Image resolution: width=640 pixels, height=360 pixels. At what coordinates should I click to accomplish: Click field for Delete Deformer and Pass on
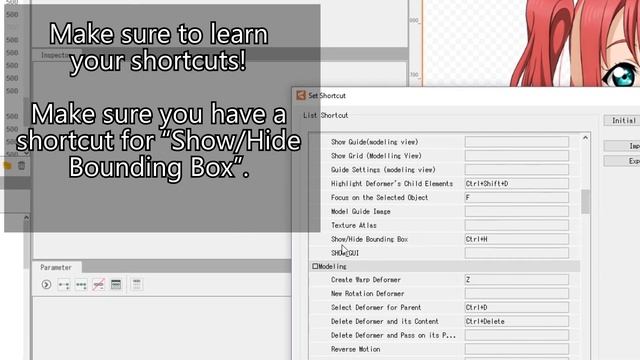tap(516, 335)
